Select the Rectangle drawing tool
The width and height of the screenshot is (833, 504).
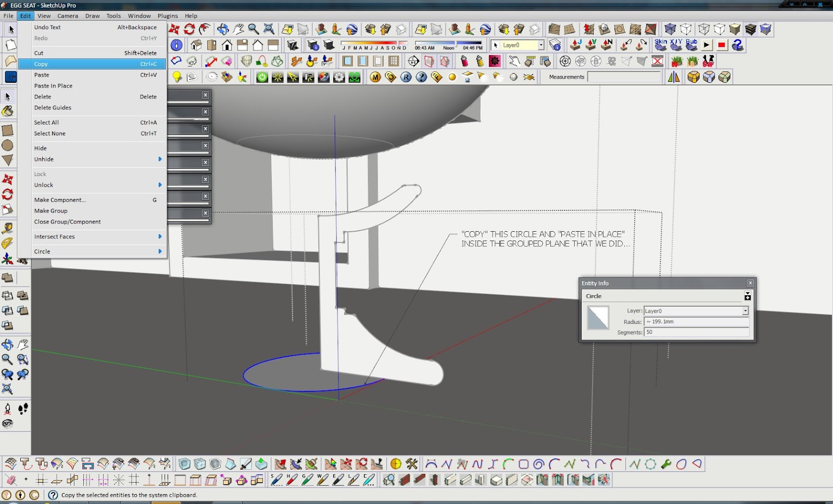click(8, 130)
